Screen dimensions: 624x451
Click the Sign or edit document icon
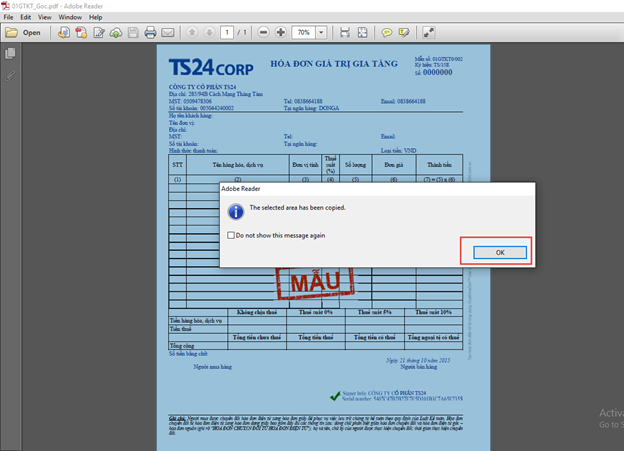tap(99, 33)
